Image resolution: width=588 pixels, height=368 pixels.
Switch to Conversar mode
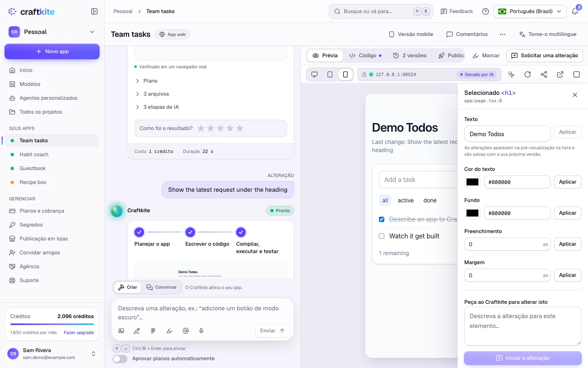click(x=162, y=287)
